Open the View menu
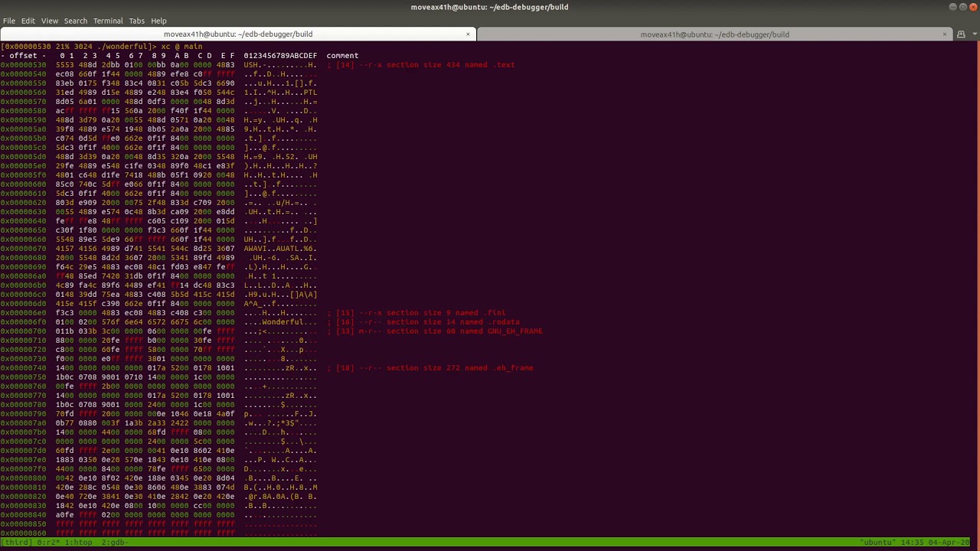The height and width of the screenshot is (551, 980). 50,21
